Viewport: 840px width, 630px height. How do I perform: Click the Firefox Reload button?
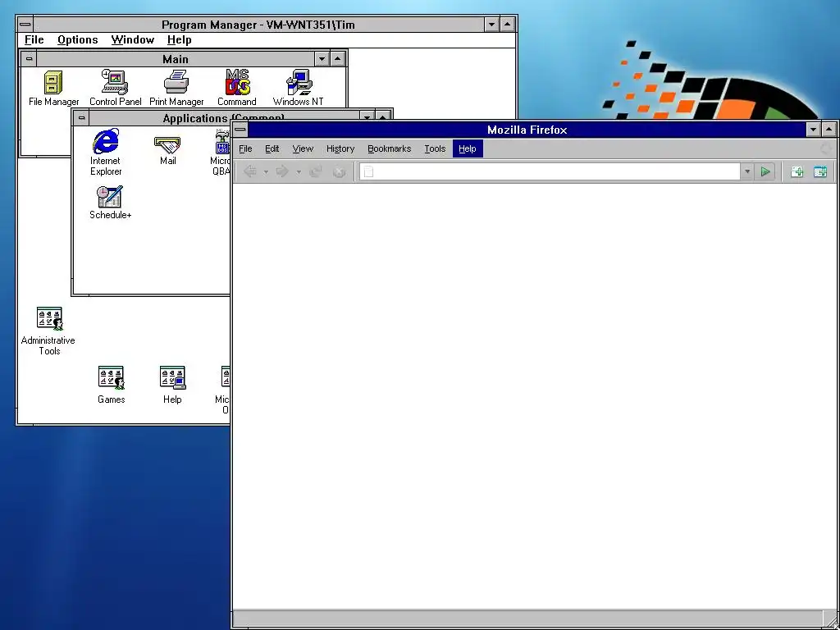coord(316,171)
